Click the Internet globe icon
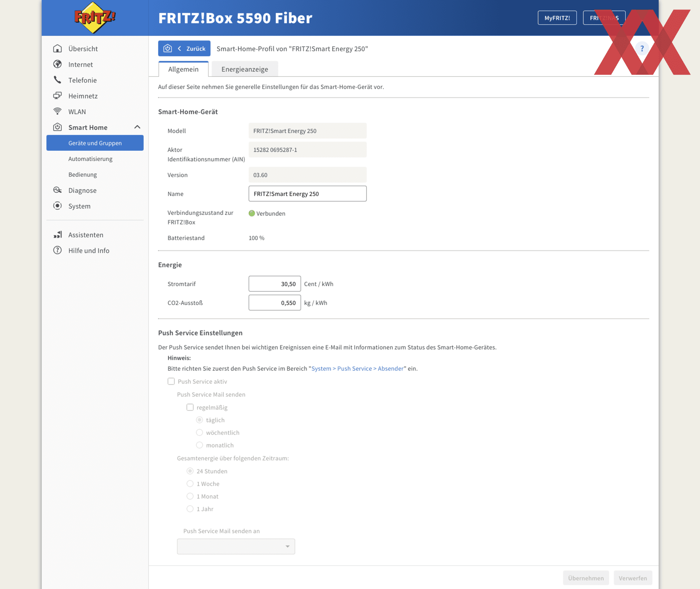Viewport: 700px width, 589px height. (57, 64)
